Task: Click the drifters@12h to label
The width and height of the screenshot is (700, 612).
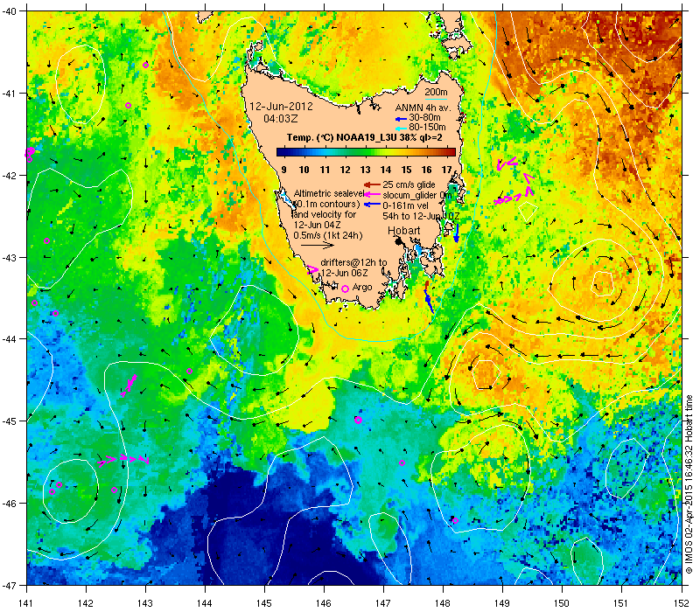Action: point(353,263)
